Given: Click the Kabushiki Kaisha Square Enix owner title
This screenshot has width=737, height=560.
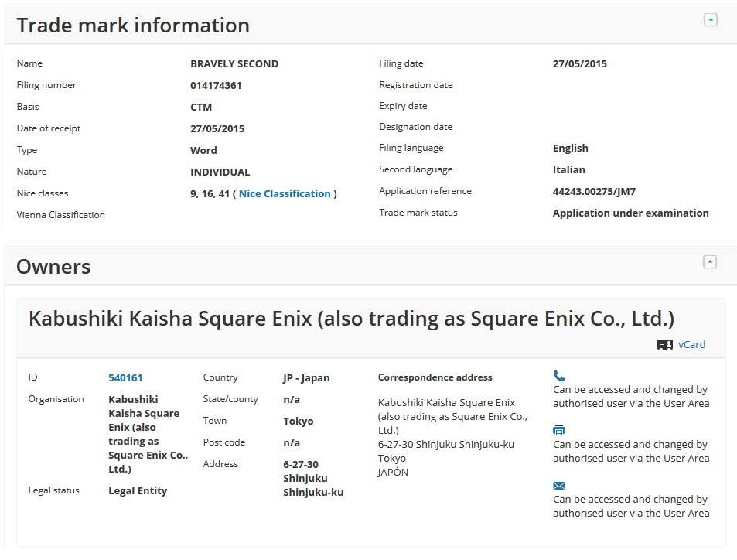Looking at the screenshot, I should [351, 319].
